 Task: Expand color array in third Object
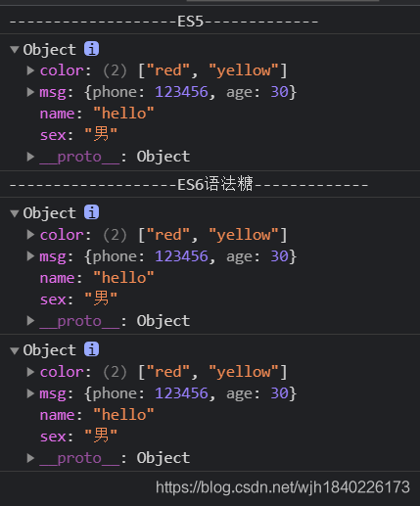click(30, 372)
